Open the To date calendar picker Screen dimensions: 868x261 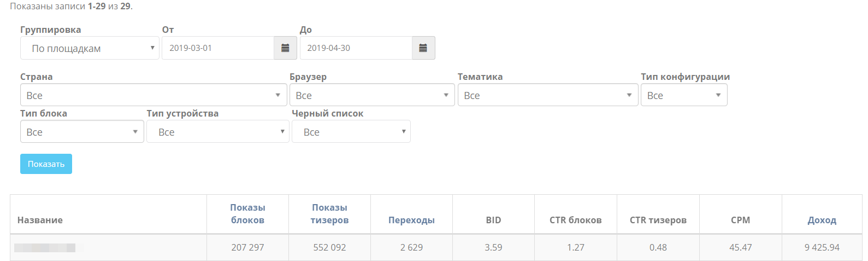423,48
